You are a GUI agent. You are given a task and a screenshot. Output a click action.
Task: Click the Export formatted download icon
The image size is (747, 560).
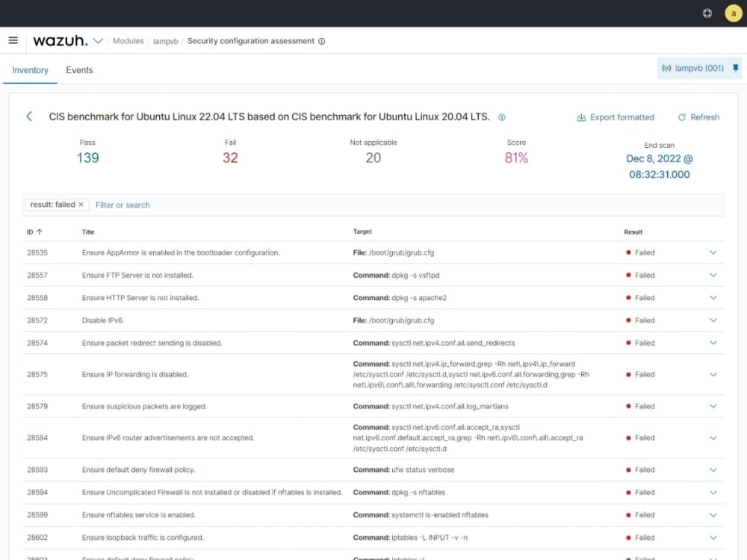[580, 117]
